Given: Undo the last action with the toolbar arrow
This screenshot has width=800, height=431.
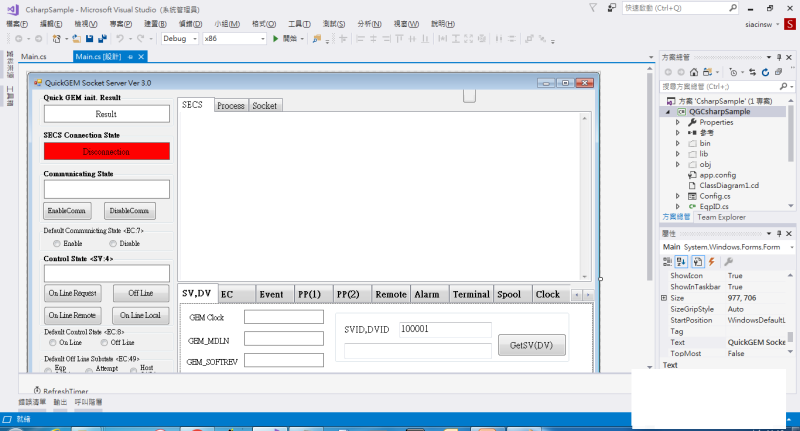Looking at the screenshot, I should click(120, 38).
